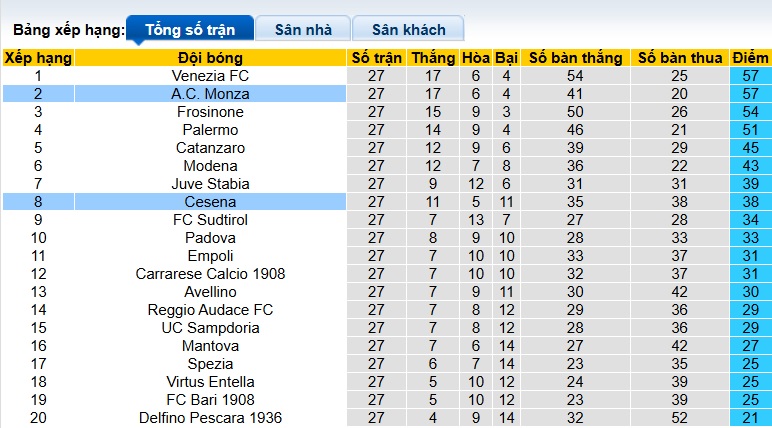Open Cesena team in the table
Image resolution: width=772 pixels, height=428 pixels.
tap(210, 202)
